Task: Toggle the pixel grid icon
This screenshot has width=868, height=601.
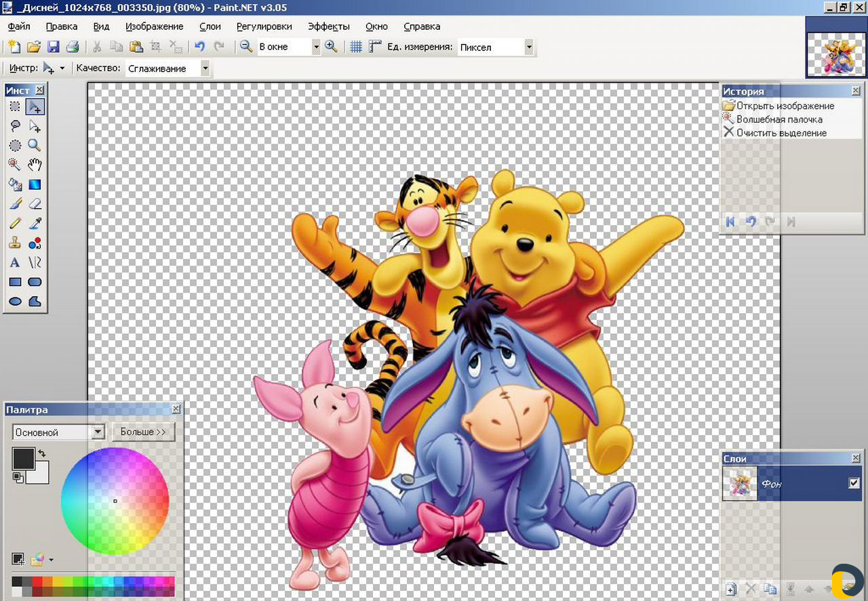Action: pyautogui.click(x=356, y=47)
